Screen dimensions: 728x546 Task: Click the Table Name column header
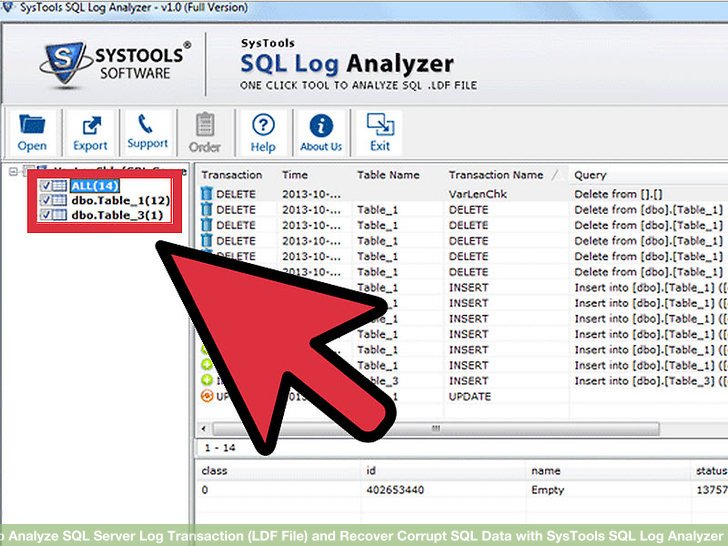388,175
